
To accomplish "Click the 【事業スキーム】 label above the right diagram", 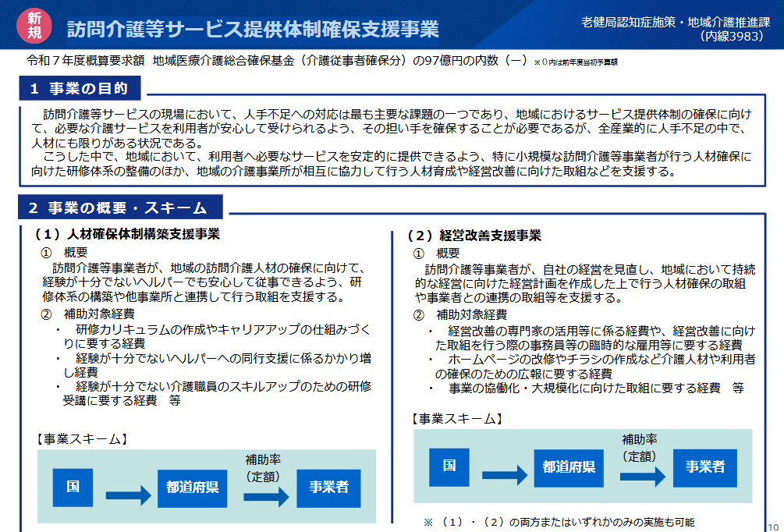I will click(456, 419).
